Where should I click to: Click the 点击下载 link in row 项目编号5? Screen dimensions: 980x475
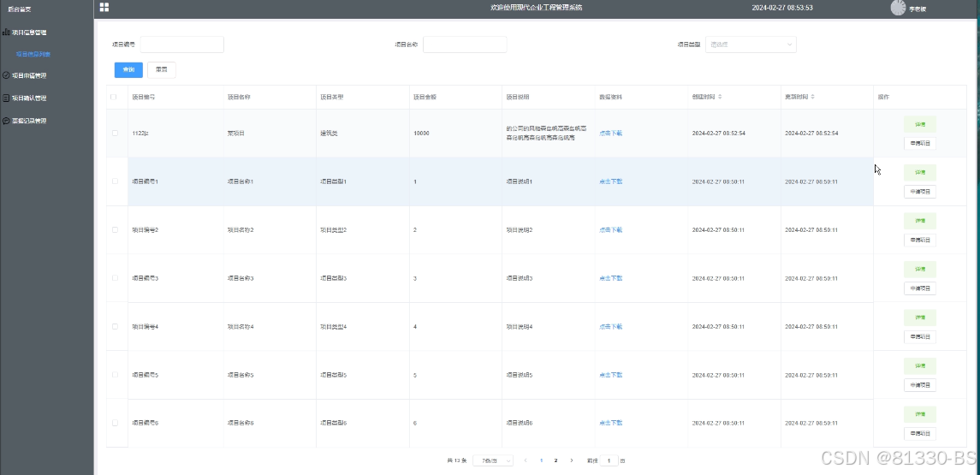(x=610, y=375)
